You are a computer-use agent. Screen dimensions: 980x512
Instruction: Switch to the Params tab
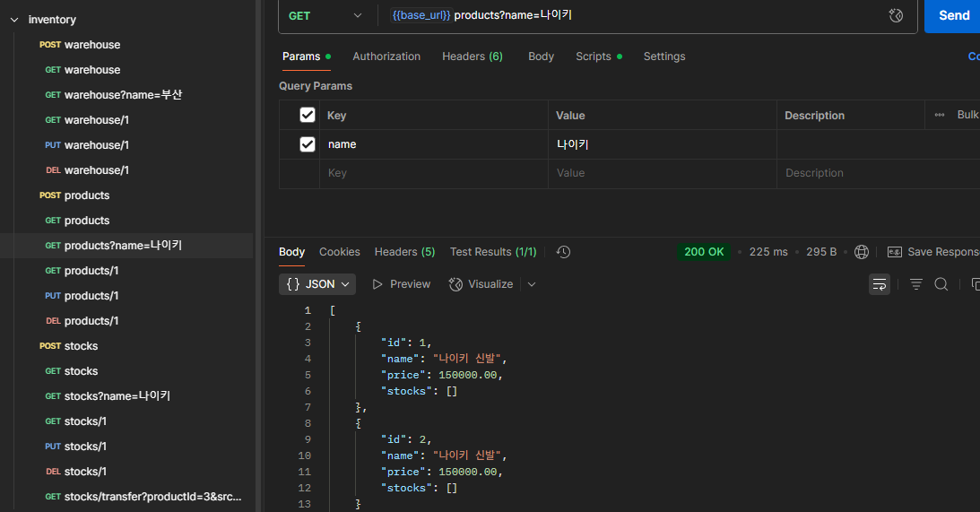point(307,56)
